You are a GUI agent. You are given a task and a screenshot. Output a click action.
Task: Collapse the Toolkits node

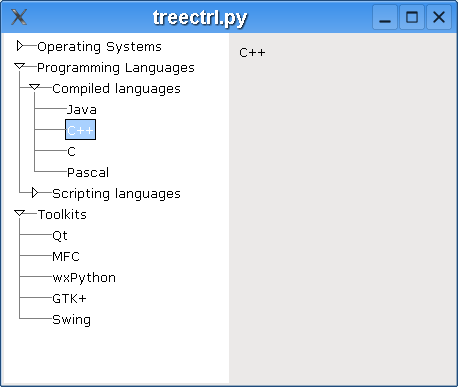(20, 213)
